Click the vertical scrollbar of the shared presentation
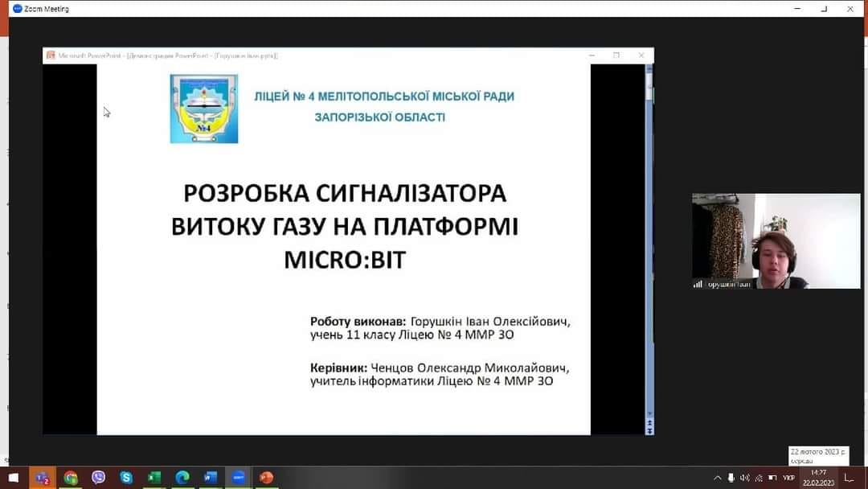 [649, 241]
